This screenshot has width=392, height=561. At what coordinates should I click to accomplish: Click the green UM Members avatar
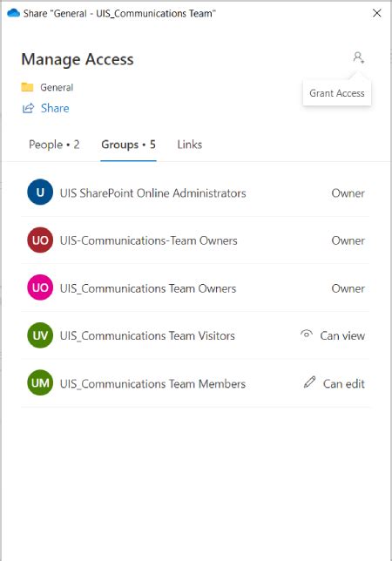coord(40,382)
